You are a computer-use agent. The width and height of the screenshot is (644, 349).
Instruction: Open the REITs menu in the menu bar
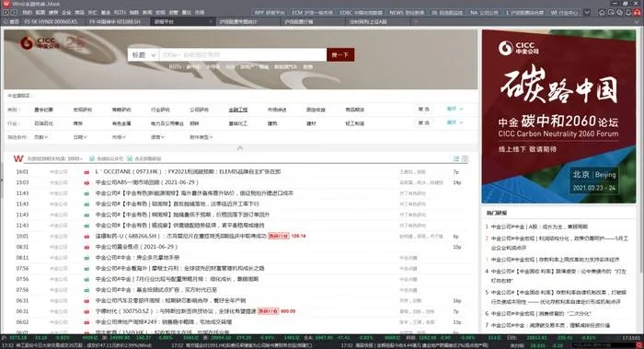(x=120, y=13)
